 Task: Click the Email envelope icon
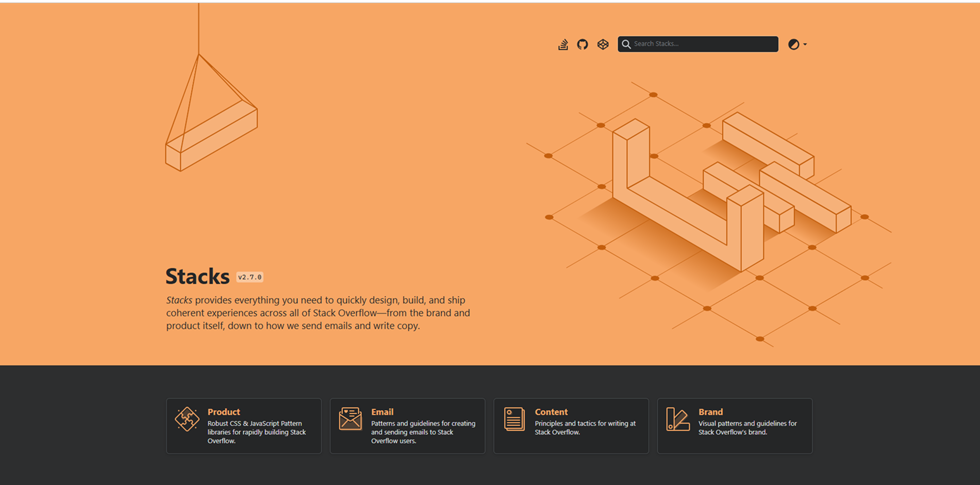[x=350, y=418]
